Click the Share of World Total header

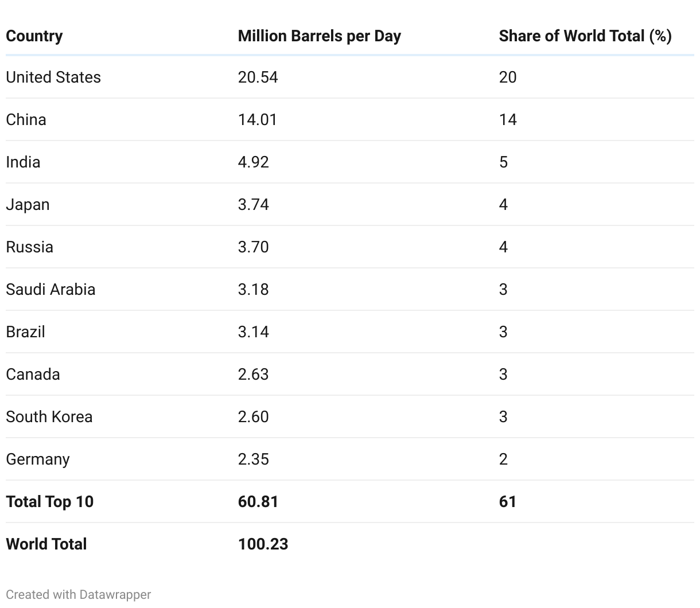pos(585,36)
